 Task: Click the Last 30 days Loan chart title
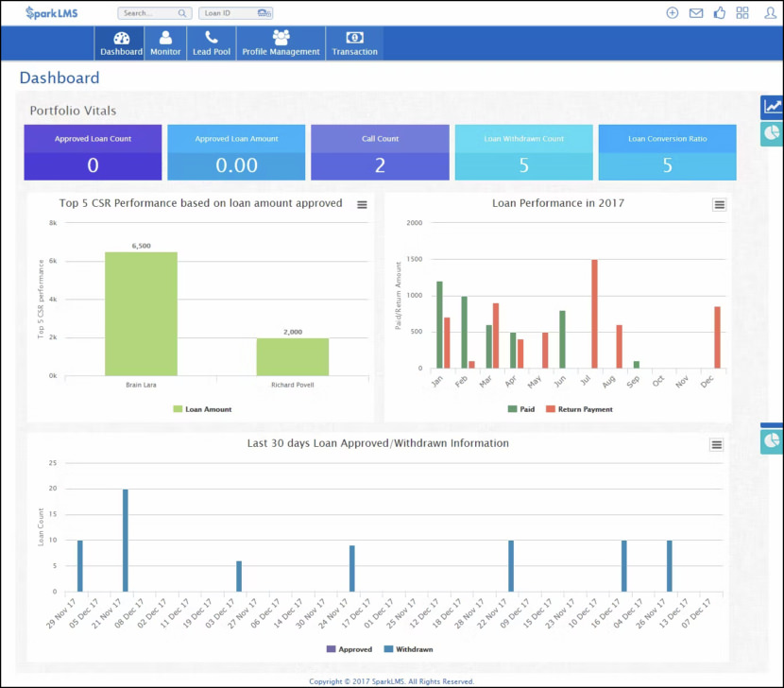(x=378, y=443)
